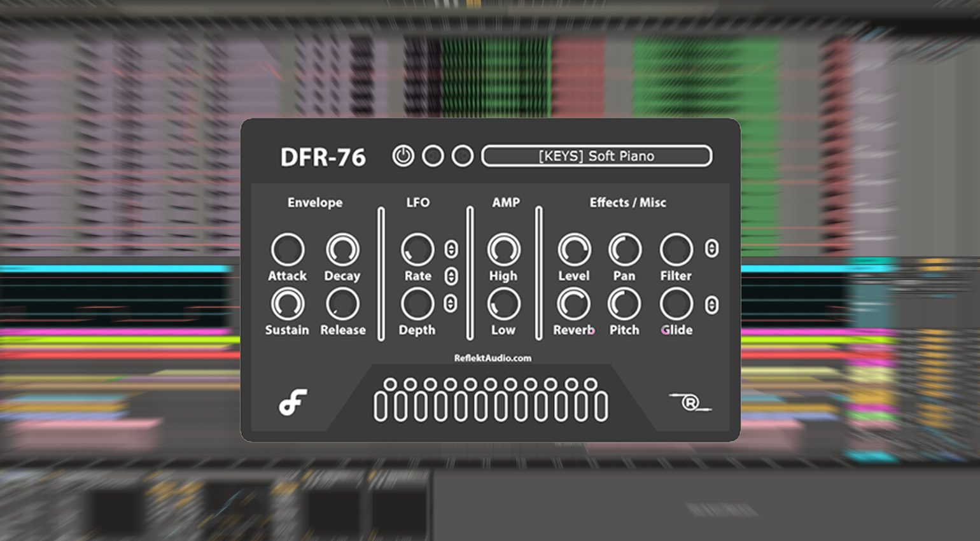Screen dimensions: 980x541
Task: Play the rightmost round keyboard key
Action: (x=591, y=384)
